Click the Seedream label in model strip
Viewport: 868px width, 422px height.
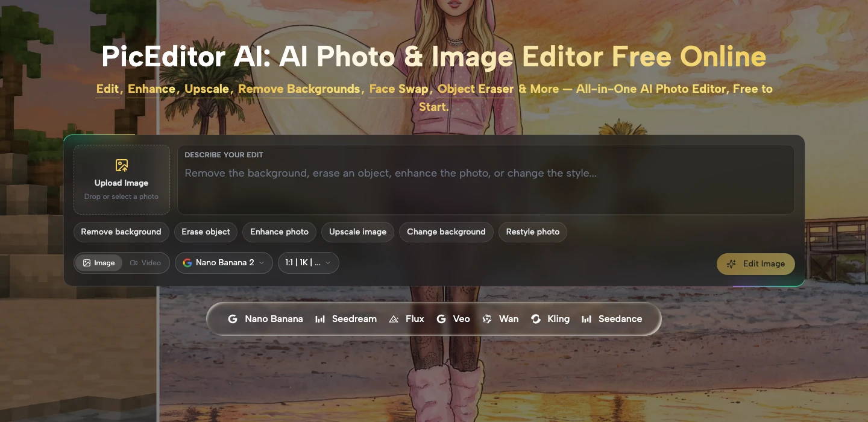354,319
